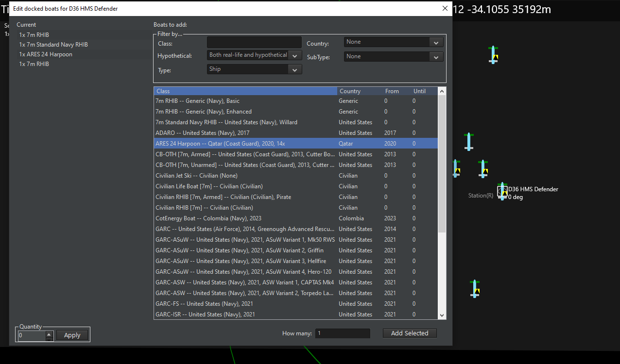Click the 'Station(R)' label on the map

pyautogui.click(x=481, y=196)
